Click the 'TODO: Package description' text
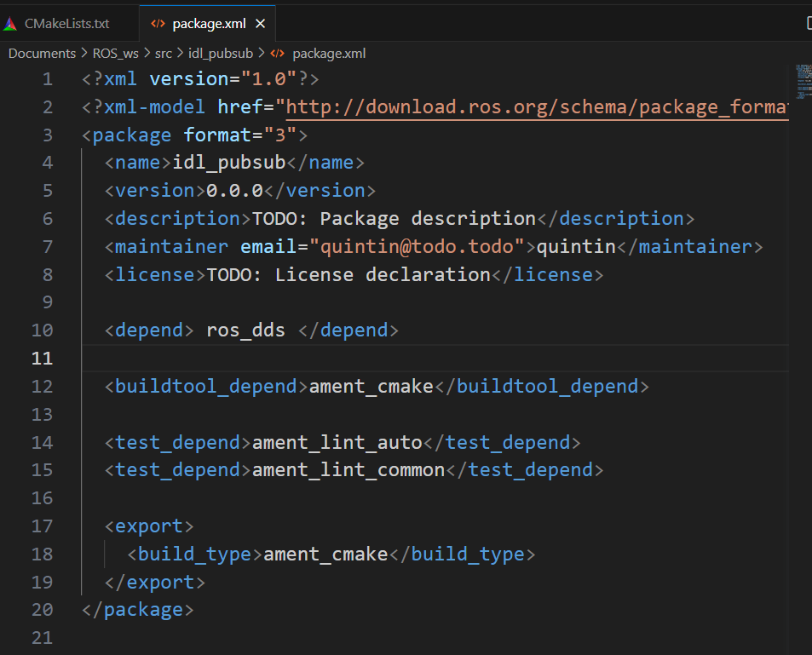This screenshot has width=812, height=655. pyautogui.click(x=394, y=219)
